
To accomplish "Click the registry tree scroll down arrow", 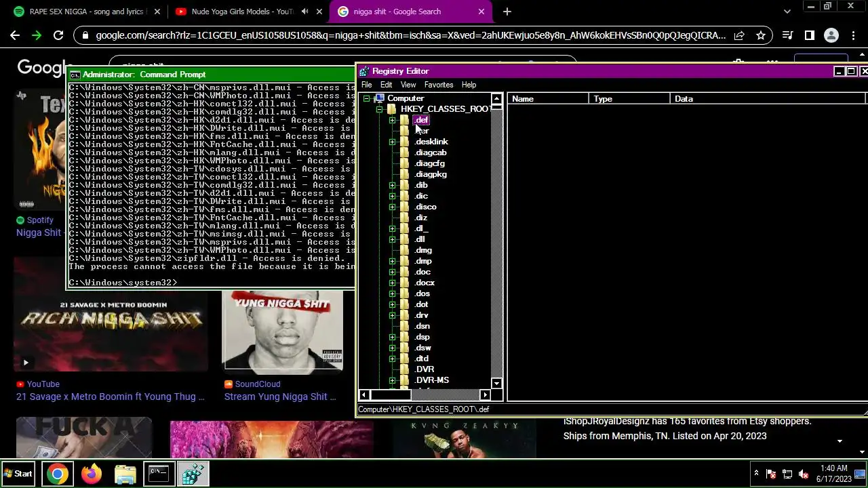I will [496, 384].
